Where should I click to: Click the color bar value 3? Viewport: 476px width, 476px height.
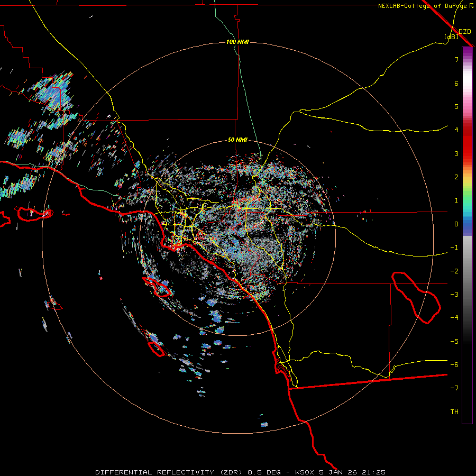(x=456, y=153)
